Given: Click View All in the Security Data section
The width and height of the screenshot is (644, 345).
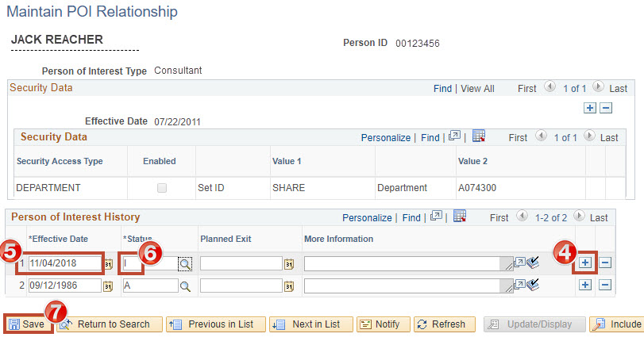Looking at the screenshot, I should (477, 89).
